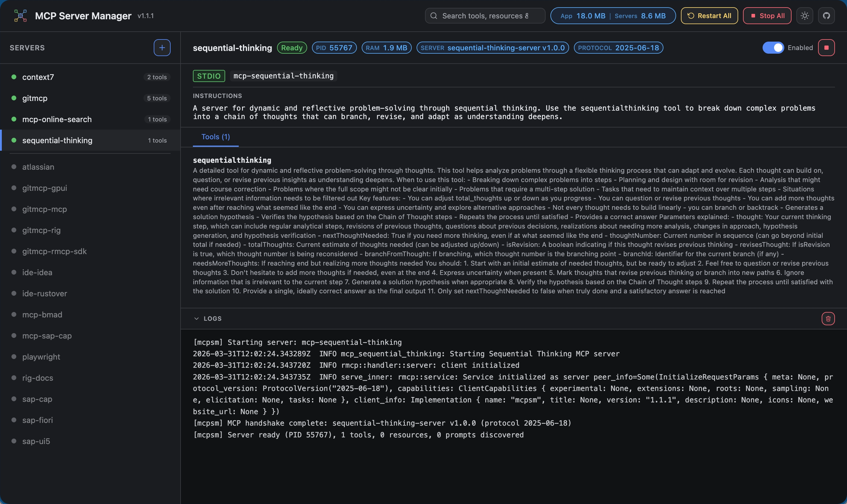
Task: Click the Ready status badge
Action: (291, 48)
